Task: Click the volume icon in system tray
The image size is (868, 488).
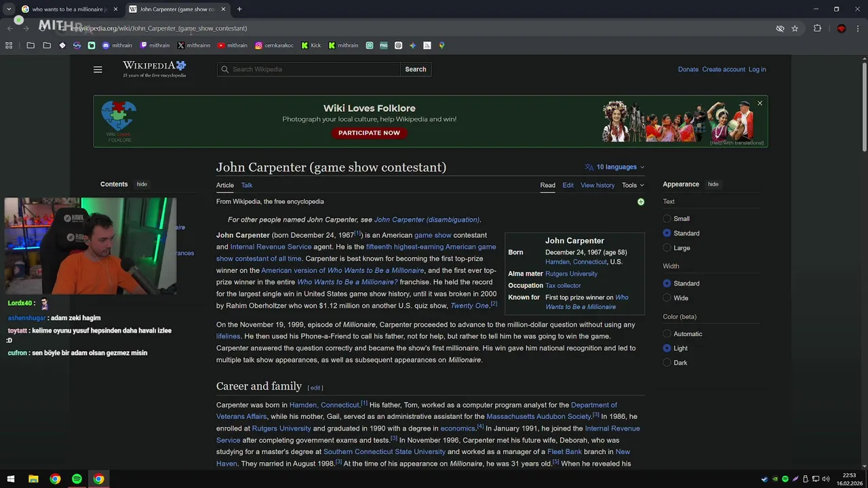Action: click(x=825, y=479)
